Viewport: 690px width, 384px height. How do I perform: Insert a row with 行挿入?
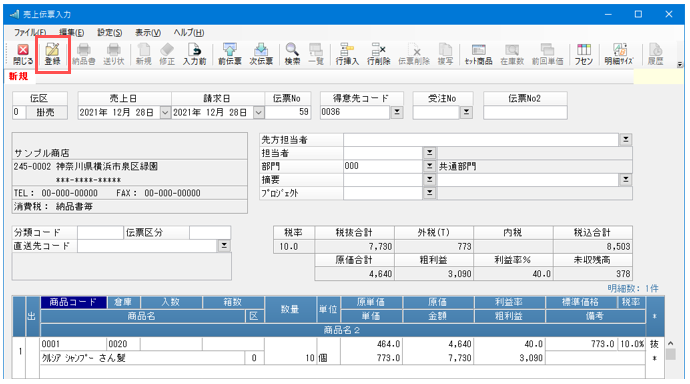pyautogui.click(x=347, y=55)
